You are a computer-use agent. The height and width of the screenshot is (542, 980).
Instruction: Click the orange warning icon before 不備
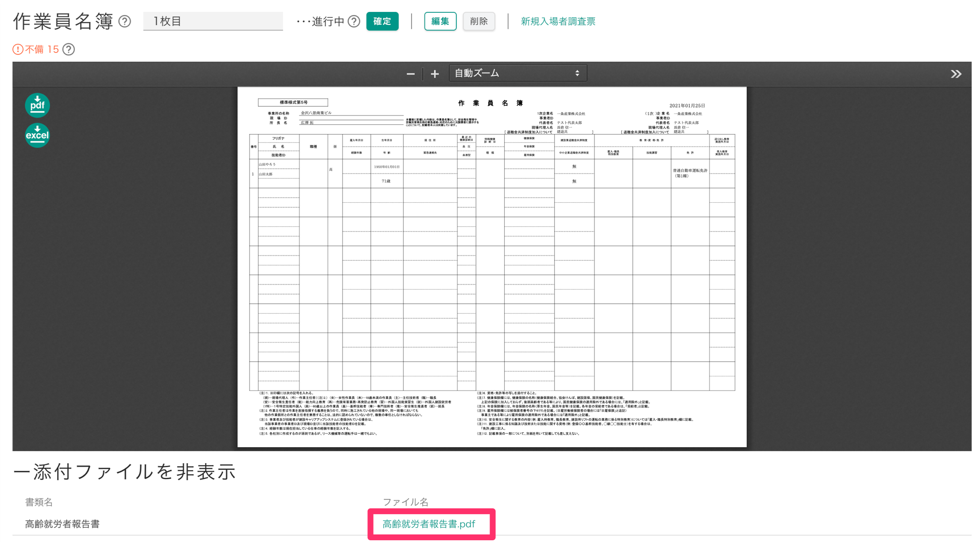tap(18, 49)
